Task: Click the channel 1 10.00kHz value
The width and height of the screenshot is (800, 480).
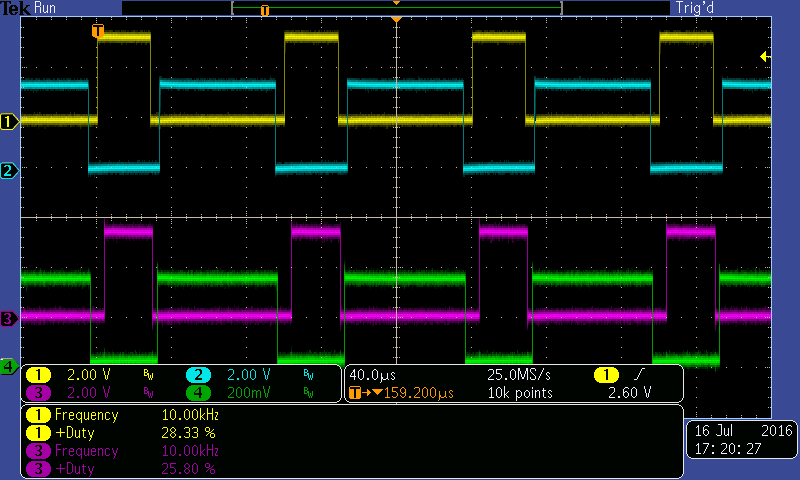Action: pyautogui.click(x=190, y=415)
